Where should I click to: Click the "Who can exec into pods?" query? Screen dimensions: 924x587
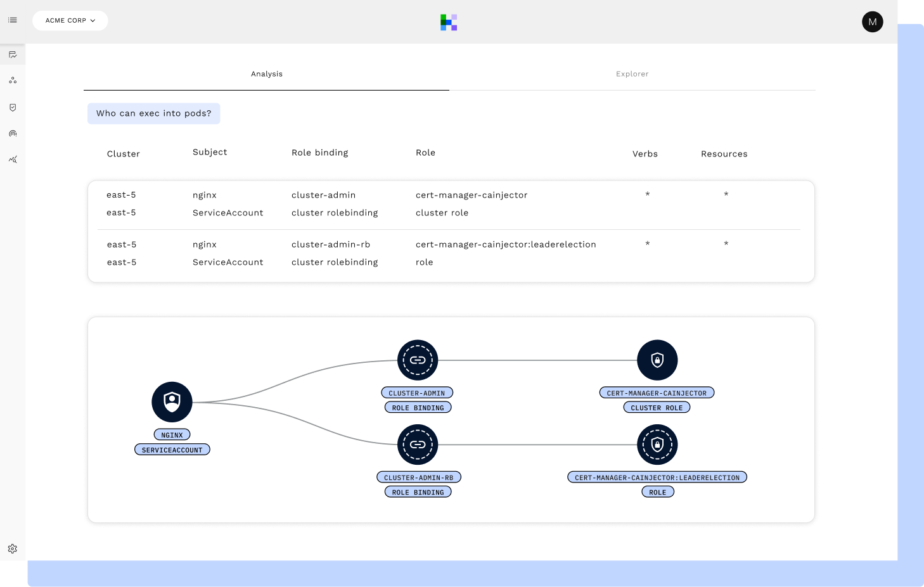tap(154, 113)
